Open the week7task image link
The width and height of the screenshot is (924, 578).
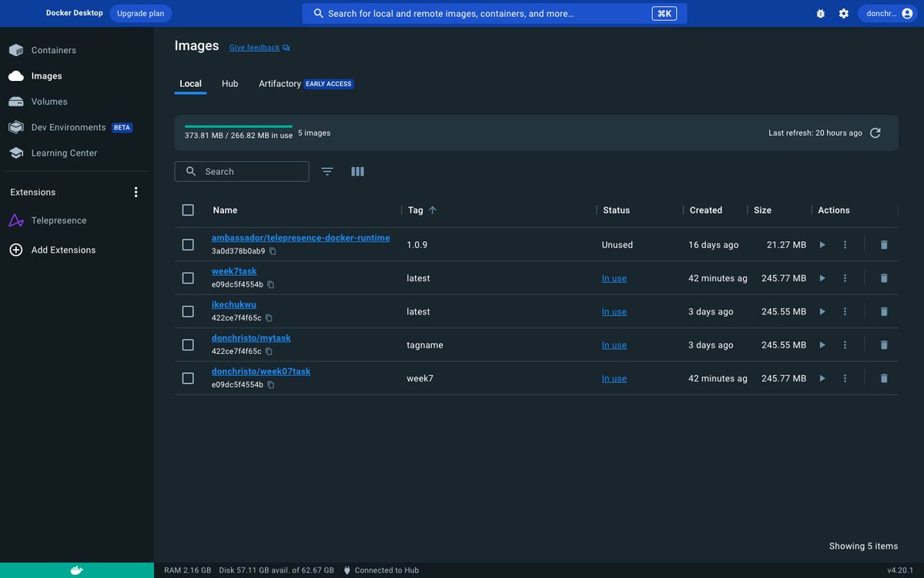(x=234, y=271)
